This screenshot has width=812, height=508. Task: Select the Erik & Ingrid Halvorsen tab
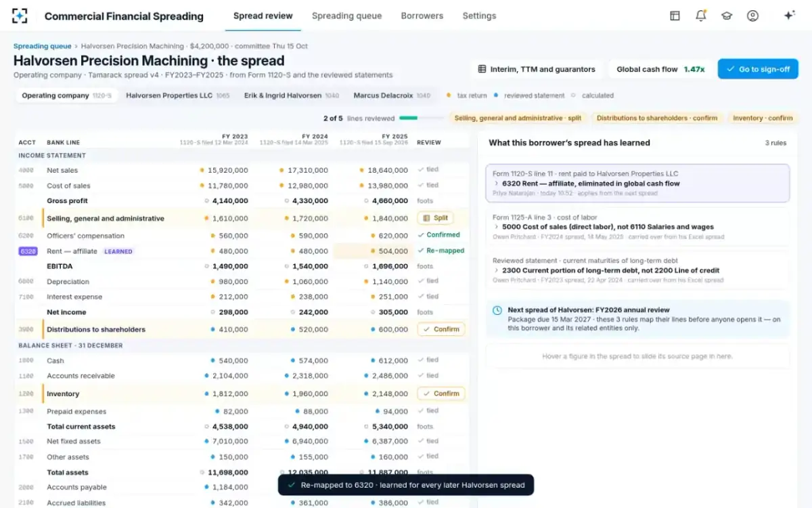tap(292, 96)
